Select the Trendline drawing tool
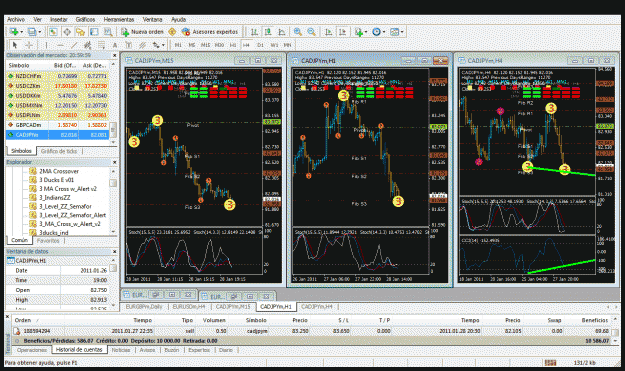 [74, 45]
